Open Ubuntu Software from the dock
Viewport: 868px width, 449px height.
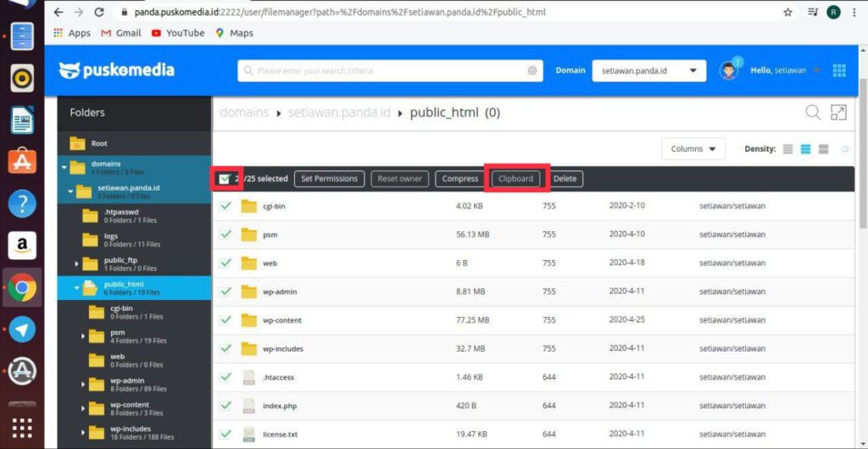pos(22,162)
